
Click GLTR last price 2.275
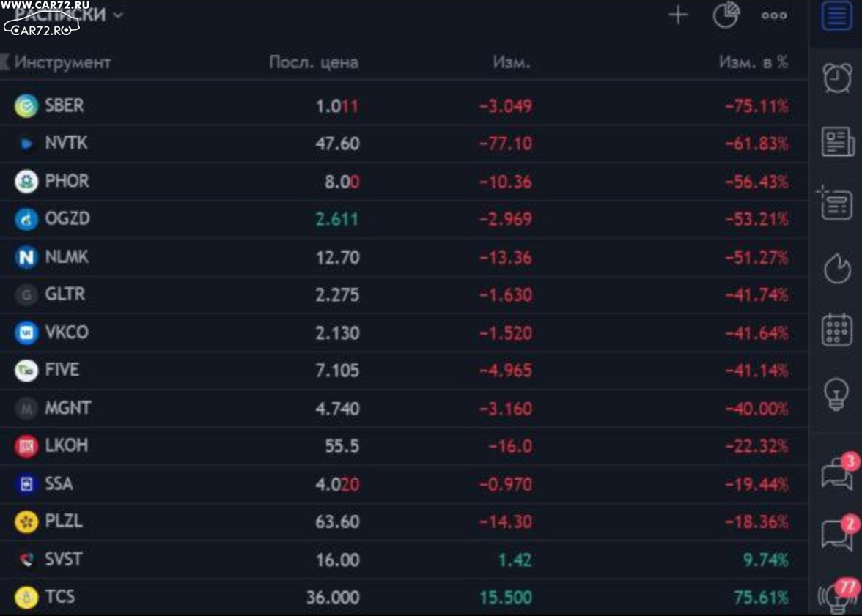337,295
